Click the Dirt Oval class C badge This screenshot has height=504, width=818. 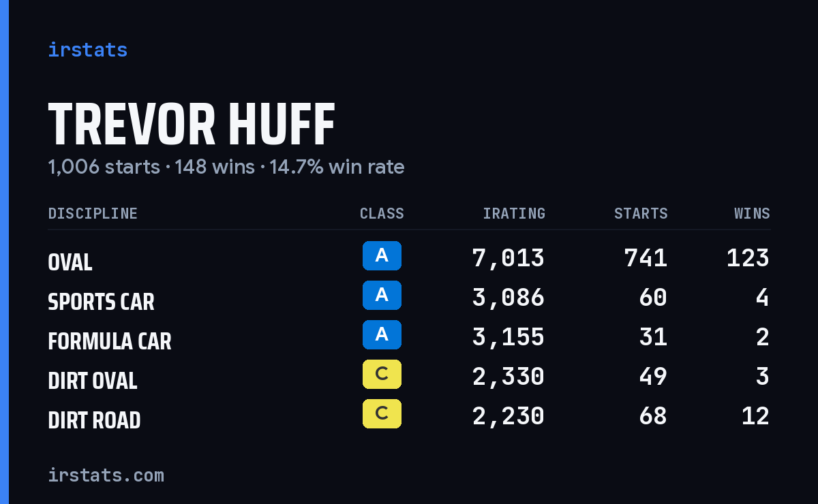pos(382,374)
